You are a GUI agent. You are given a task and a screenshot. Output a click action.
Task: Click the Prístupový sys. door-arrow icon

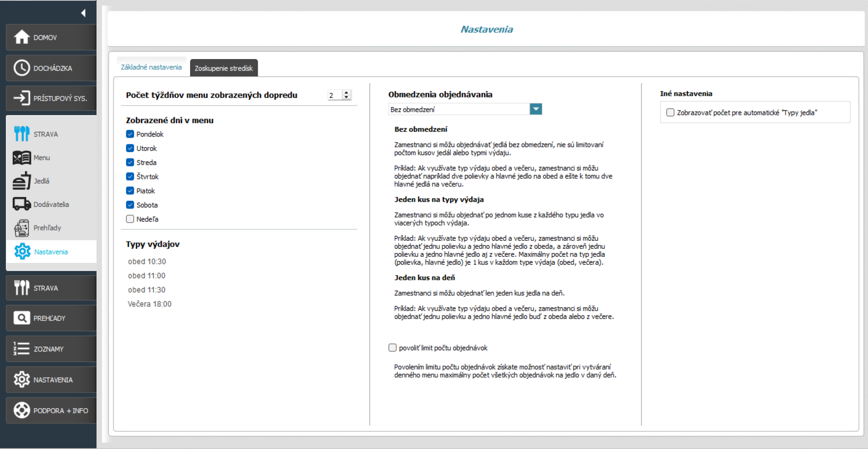pos(22,98)
